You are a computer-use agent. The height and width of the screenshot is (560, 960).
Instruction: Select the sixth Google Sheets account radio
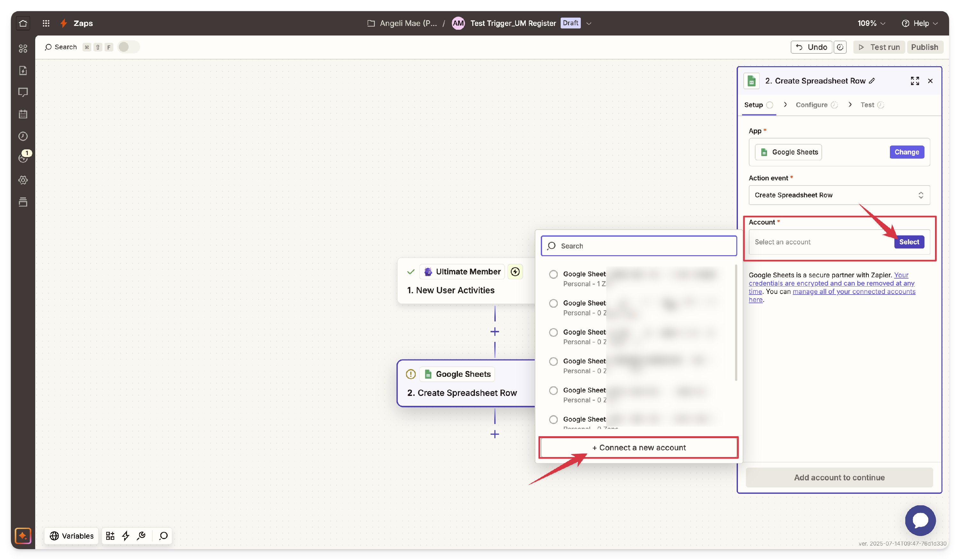pos(553,420)
